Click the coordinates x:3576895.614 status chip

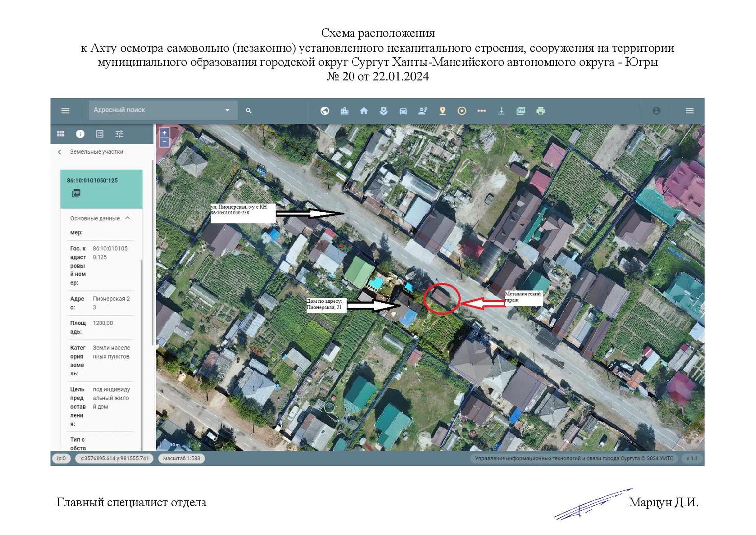pyautogui.click(x=114, y=458)
